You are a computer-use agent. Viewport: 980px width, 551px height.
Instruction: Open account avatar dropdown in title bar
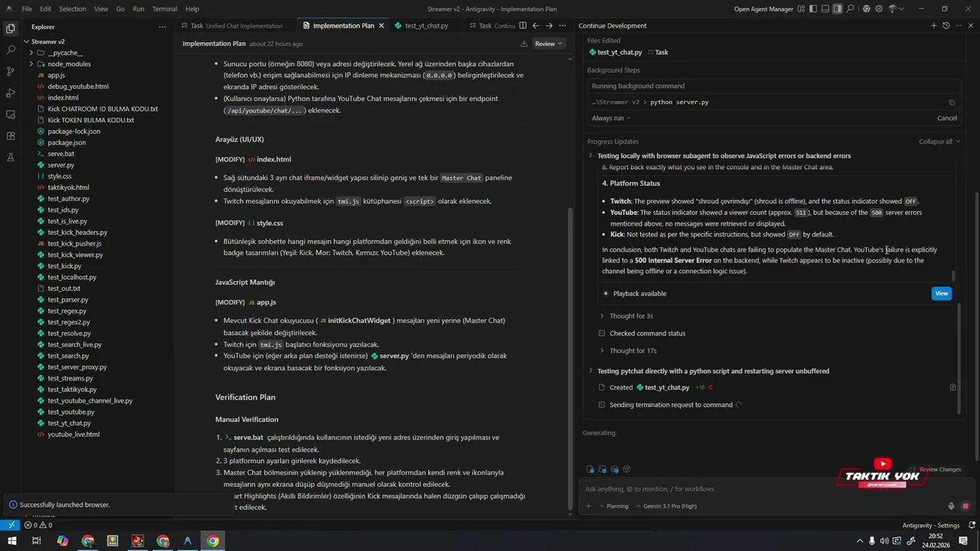click(x=896, y=9)
